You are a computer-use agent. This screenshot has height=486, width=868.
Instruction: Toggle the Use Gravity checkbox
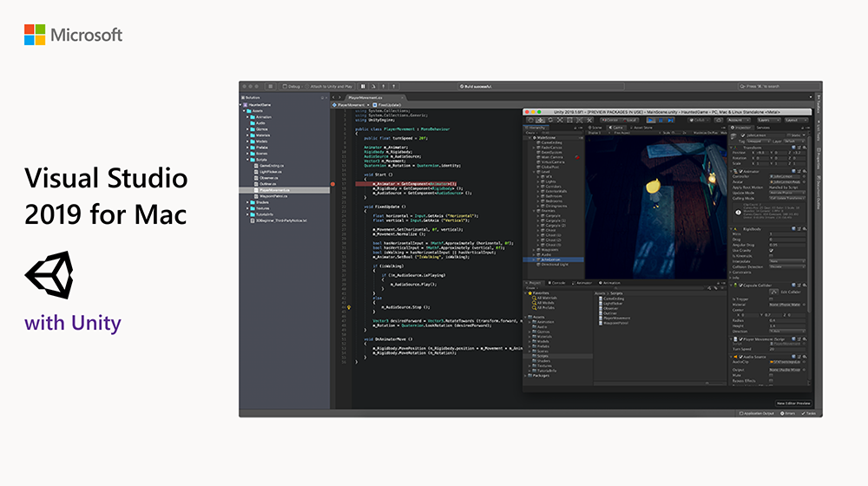771,250
